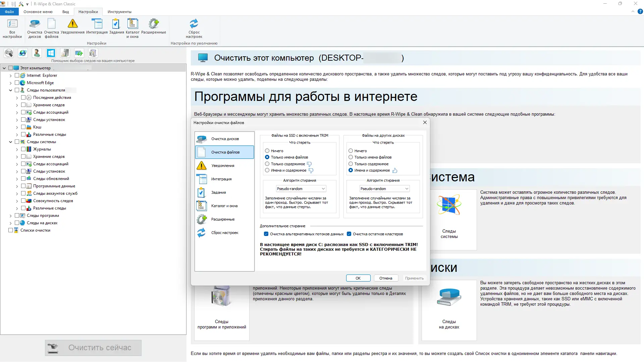Screen dimensions: 644x362
Task: Select Задания in dialog sidebar
Action: point(219,192)
